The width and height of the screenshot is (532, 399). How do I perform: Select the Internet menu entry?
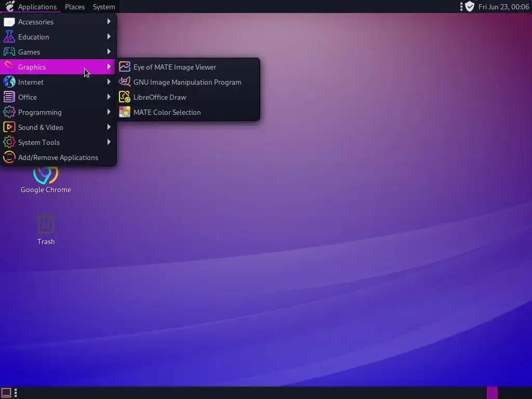pyautogui.click(x=58, y=82)
